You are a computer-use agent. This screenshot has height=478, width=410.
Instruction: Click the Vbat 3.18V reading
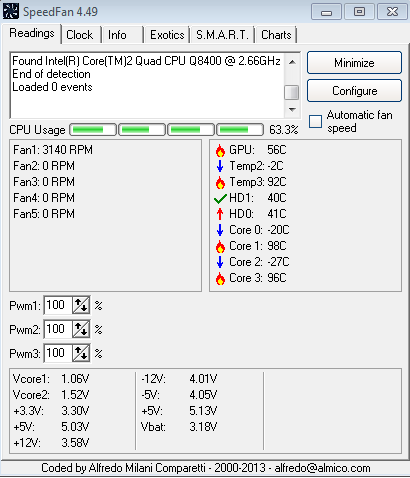(179, 427)
